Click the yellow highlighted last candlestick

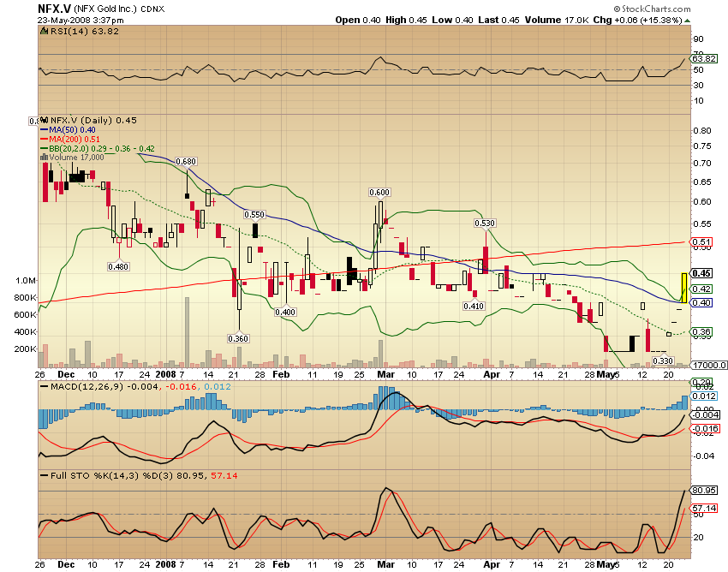coord(684,288)
